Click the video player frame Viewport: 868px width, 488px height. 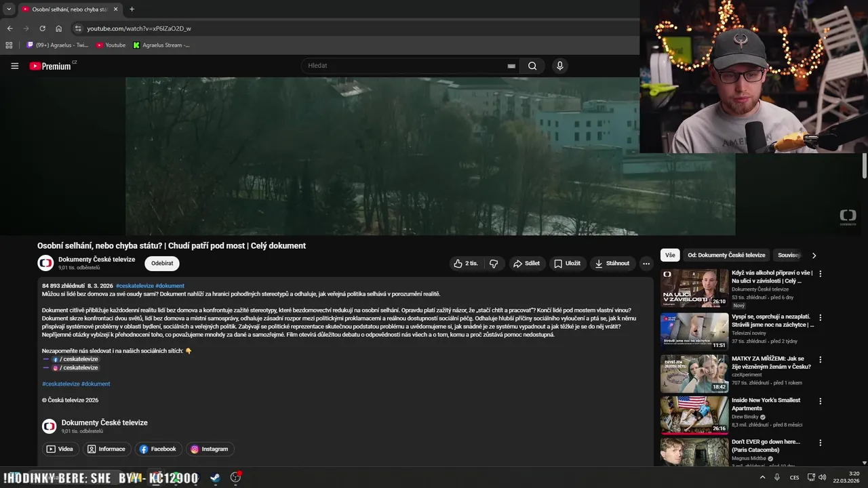click(430, 156)
